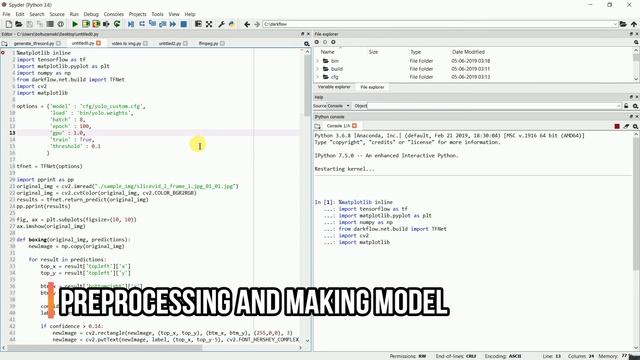Run current cell icon
The image size is (640, 360).
pos(86,24)
